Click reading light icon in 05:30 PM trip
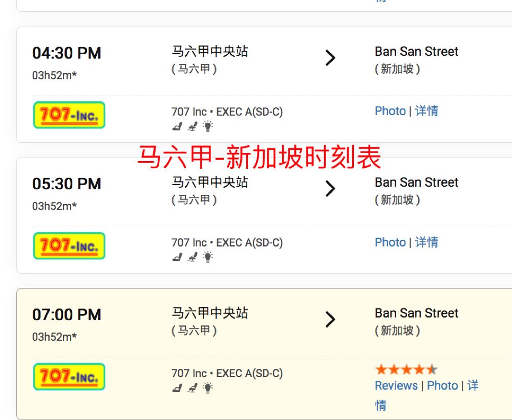This screenshot has height=420, width=512. point(207,257)
